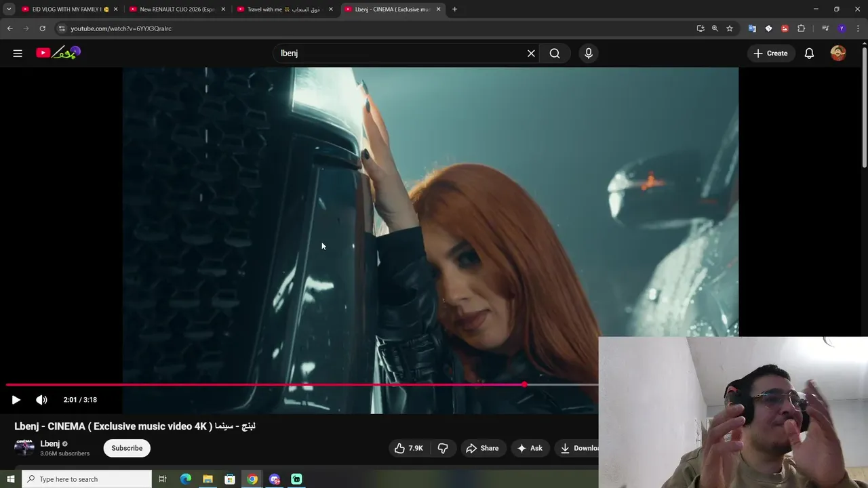Launch Microsoft Edge from the taskbar
868x488 pixels.
[186, 479]
